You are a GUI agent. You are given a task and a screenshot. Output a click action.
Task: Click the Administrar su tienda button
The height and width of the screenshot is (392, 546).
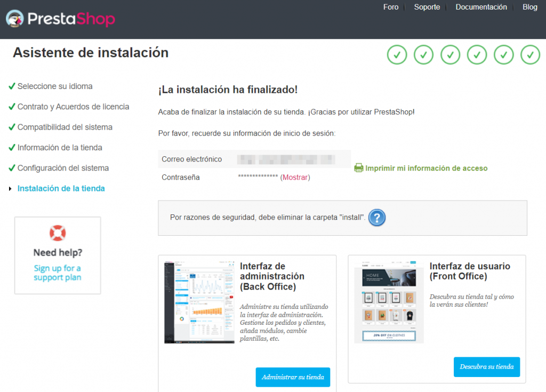click(x=293, y=377)
